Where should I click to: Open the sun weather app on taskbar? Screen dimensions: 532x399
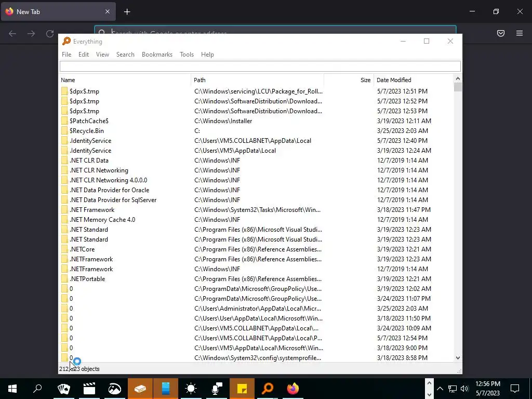pyautogui.click(x=191, y=389)
